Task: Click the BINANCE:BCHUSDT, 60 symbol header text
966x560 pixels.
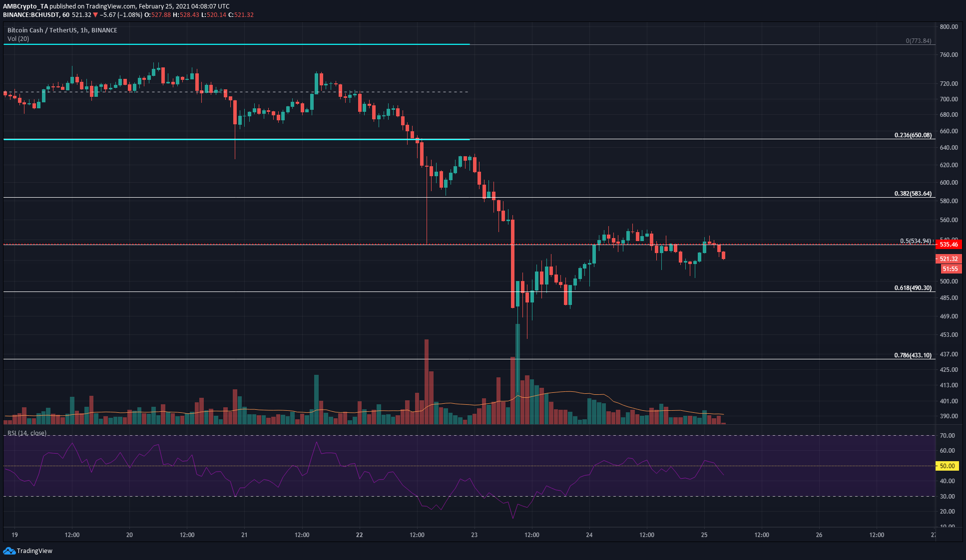Action: click(36, 15)
